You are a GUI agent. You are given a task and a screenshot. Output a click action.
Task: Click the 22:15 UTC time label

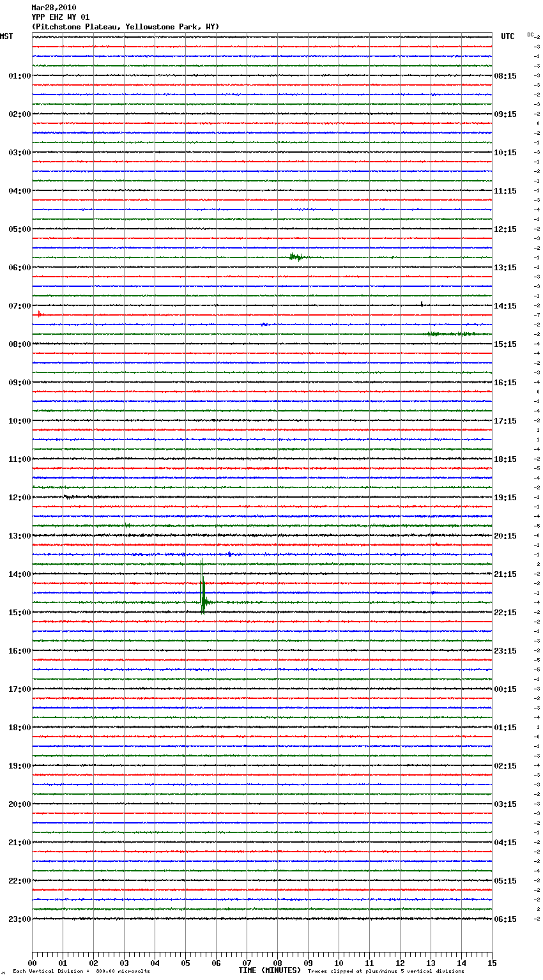pyautogui.click(x=505, y=613)
